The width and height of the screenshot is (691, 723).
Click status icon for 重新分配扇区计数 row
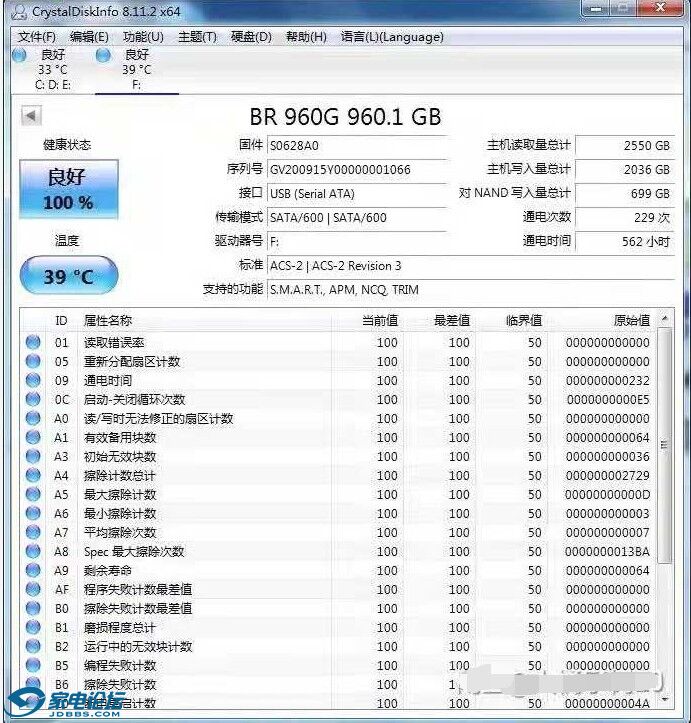point(33,361)
